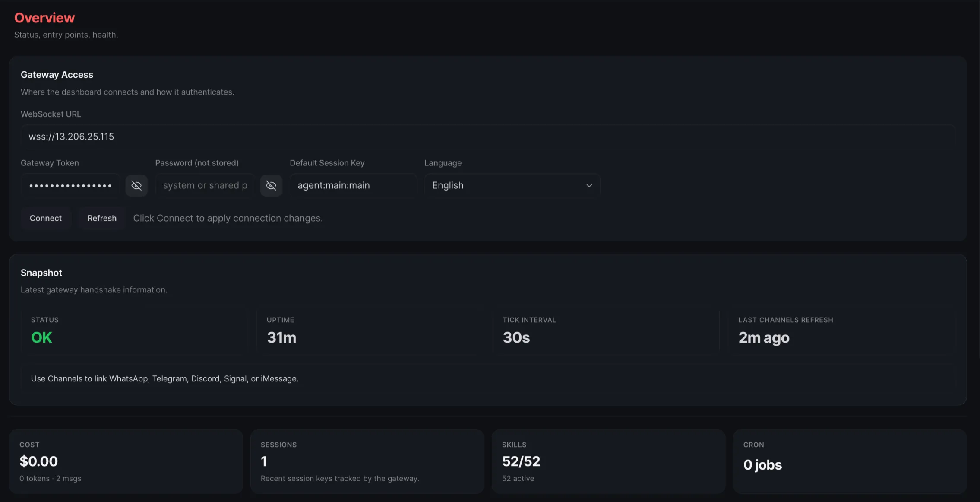Open the Sessions card showing 1
The image size is (980, 502).
[367, 461]
